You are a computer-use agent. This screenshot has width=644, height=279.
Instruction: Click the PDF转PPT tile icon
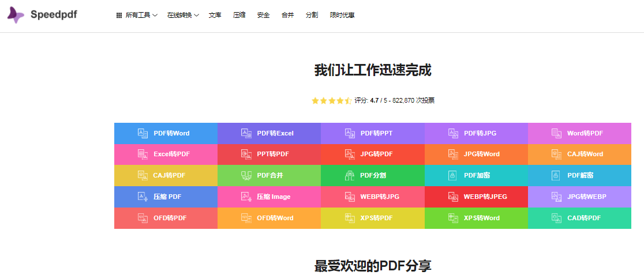point(350,133)
